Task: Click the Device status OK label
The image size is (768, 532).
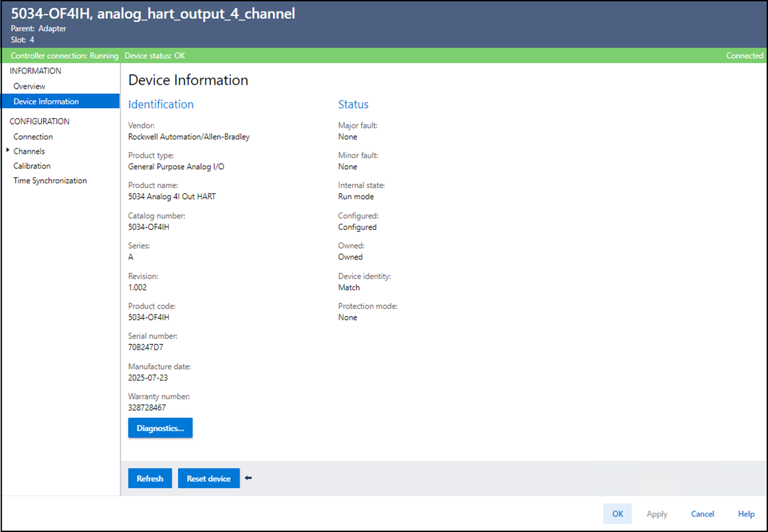Action: [154, 56]
